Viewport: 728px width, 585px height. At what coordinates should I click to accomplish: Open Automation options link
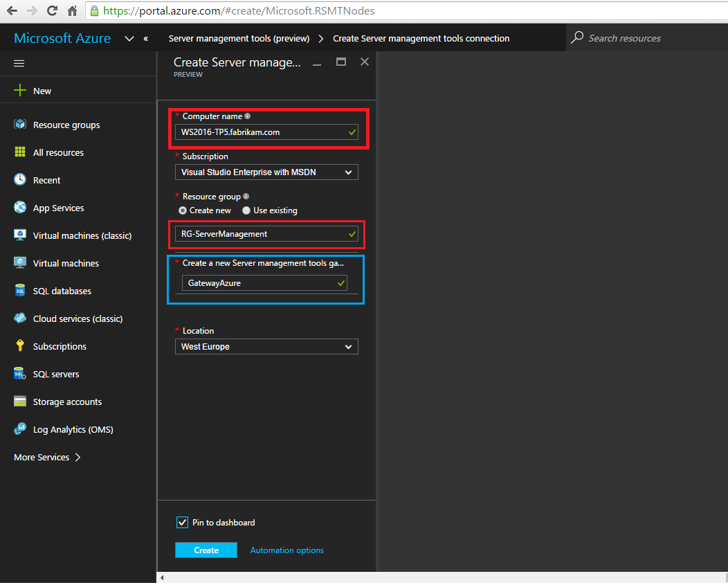[x=287, y=550]
